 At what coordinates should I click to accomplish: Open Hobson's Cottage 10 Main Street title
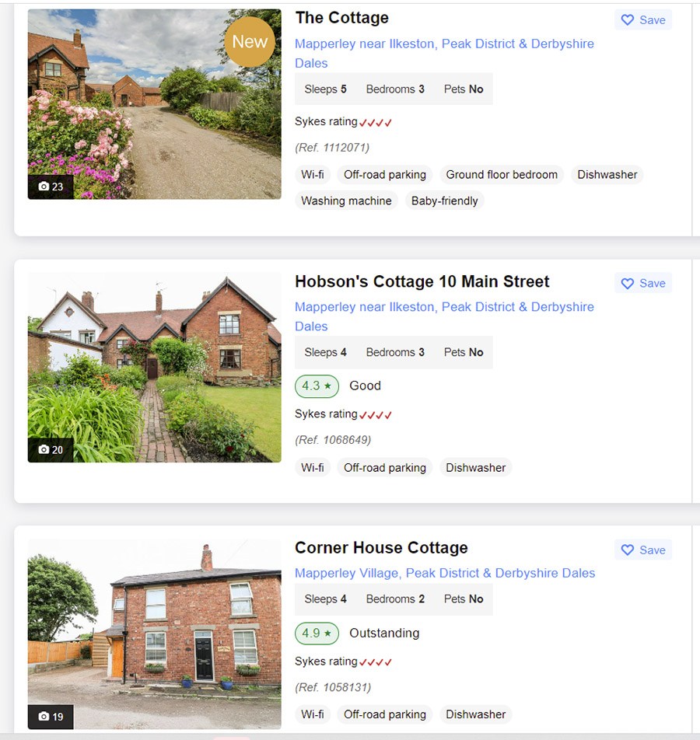coord(422,281)
